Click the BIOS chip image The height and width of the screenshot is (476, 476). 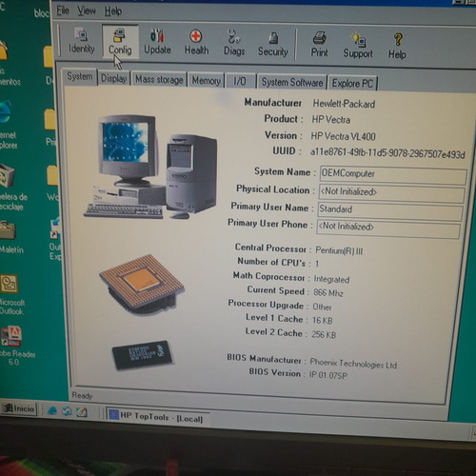tap(143, 355)
